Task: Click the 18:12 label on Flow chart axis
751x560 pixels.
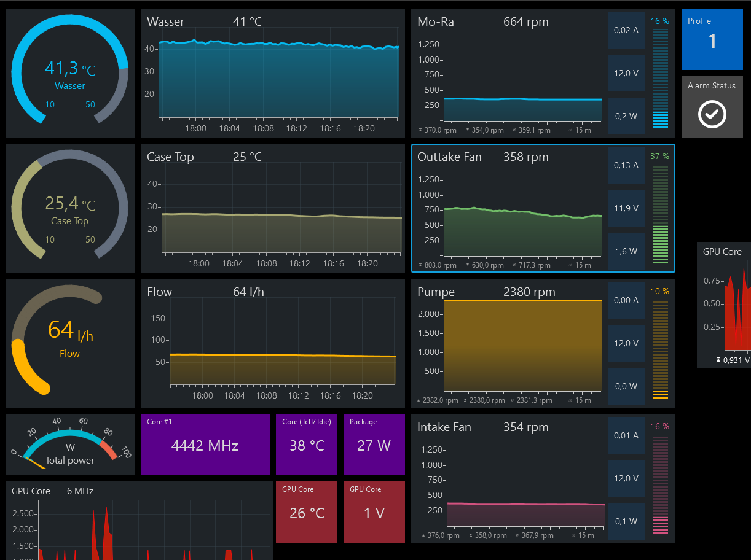Action: [297, 395]
